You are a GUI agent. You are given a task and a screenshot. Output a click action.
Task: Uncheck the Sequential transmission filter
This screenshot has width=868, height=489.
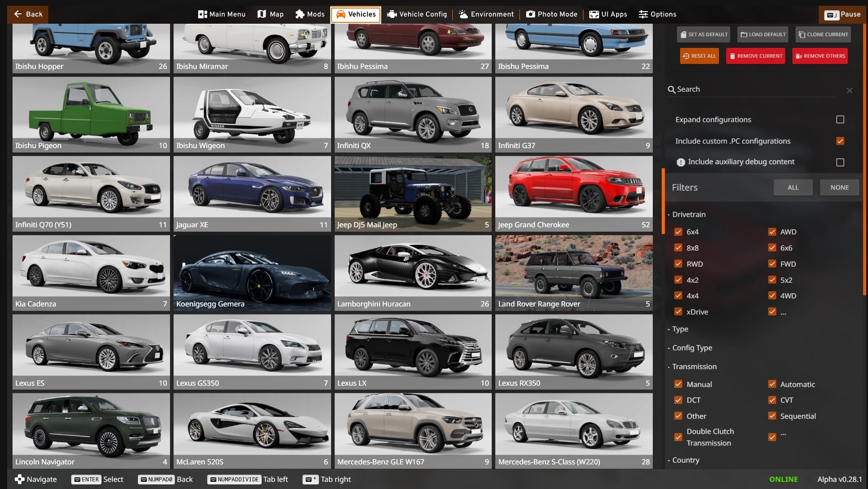coord(772,416)
